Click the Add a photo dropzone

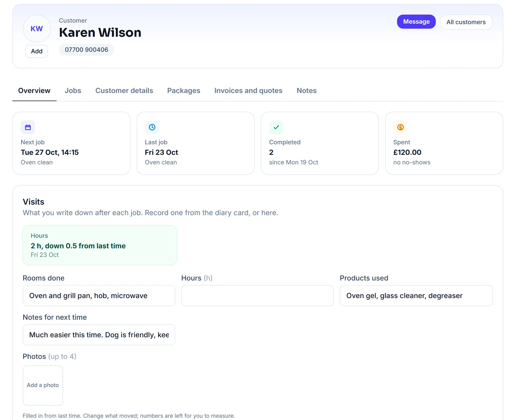point(43,385)
